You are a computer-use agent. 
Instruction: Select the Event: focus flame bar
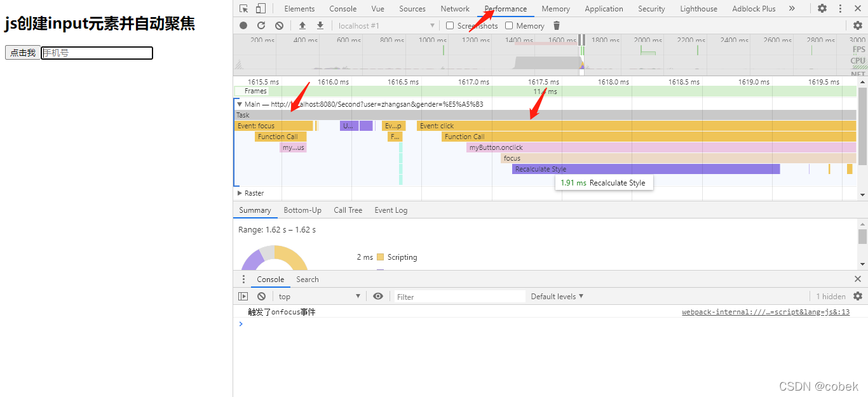[x=274, y=126]
